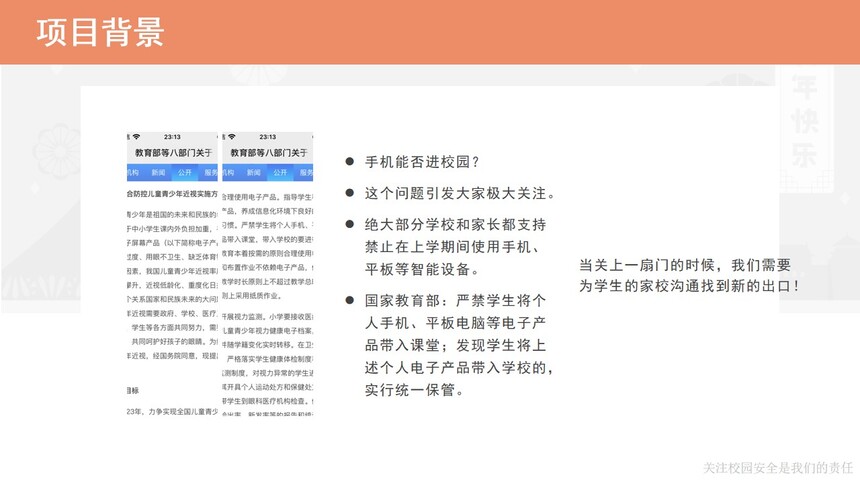This screenshot has height=484, width=860.
Task: Select the 新闻 tab in right phone screenshot
Action: pos(255,173)
